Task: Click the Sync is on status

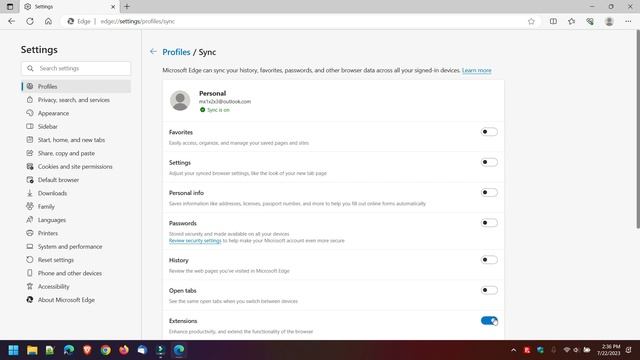Action: tap(215, 110)
